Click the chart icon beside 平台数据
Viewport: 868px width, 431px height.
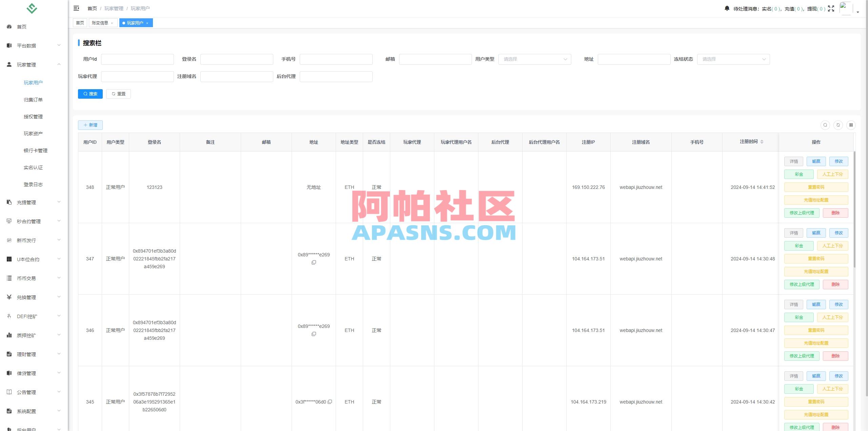pyautogui.click(x=9, y=45)
